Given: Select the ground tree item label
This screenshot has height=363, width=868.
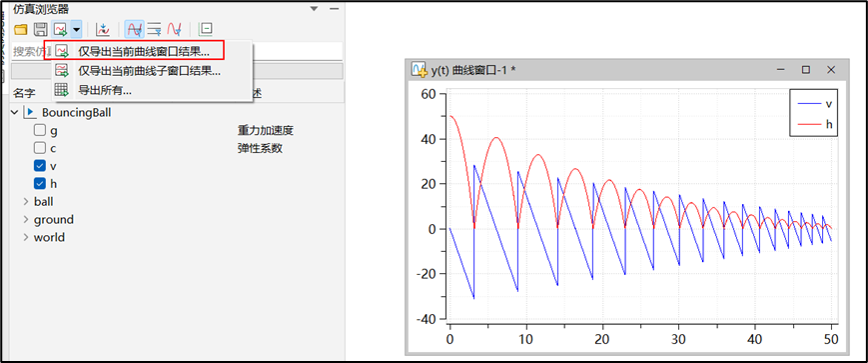Looking at the screenshot, I should tap(54, 219).
